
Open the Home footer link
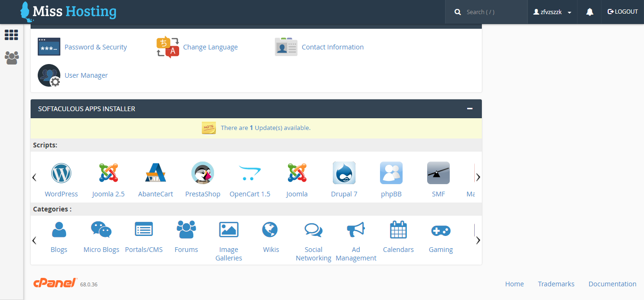pos(514,284)
